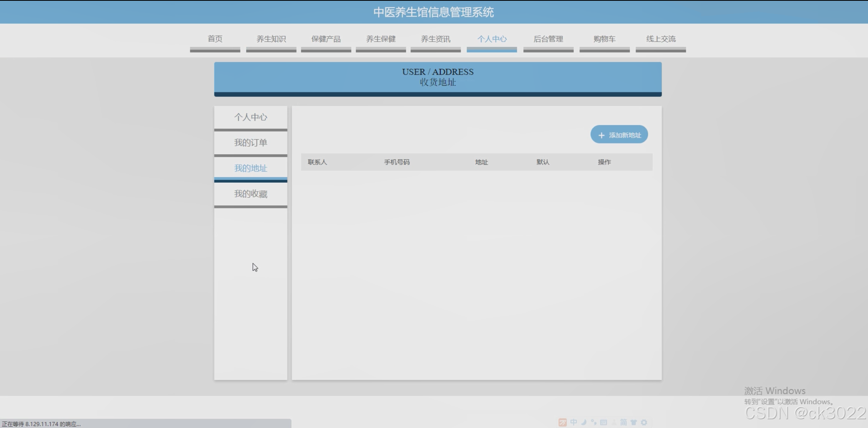Viewport: 868px width, 428px height.
Task: Open 个人中心 in the left sidebar
Action: 251,117
